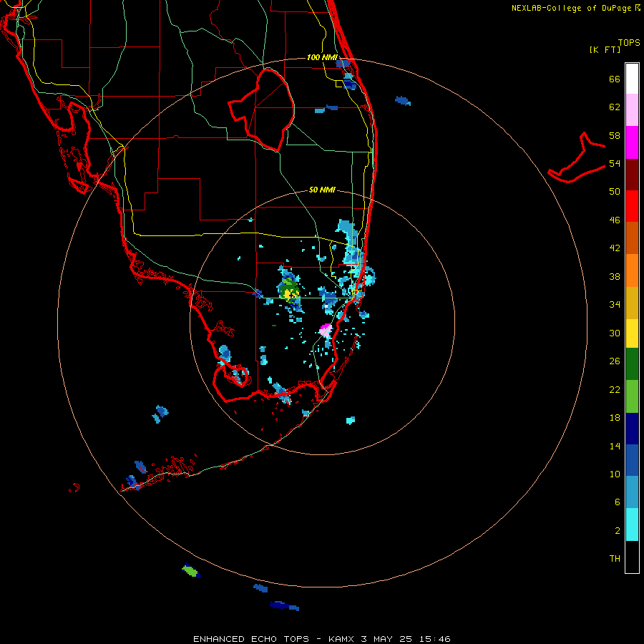This screenshot has width=644, height=644.
Task: Click the 'ENHANCED ECHO TOPS' caption text
Action: pos(251,639)
